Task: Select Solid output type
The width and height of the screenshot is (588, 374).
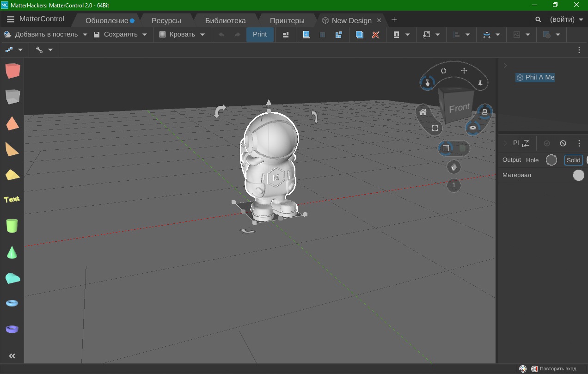Action: point(573,160)
